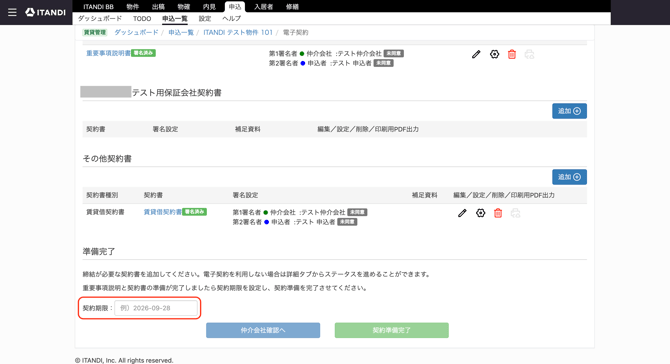Click 追加 button under テスト用保証会社契約書
The height and width of the screenshot is (364, 670).
click(x=569, y=111)
